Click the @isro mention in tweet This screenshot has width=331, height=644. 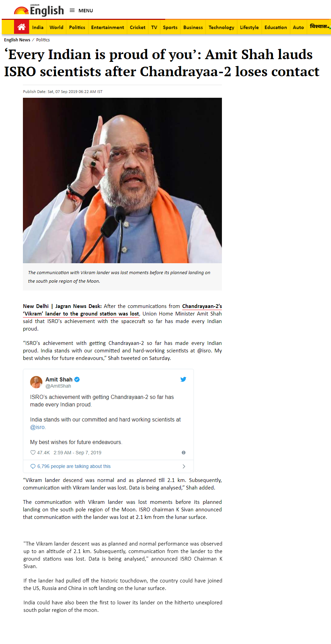coord(38,427)
